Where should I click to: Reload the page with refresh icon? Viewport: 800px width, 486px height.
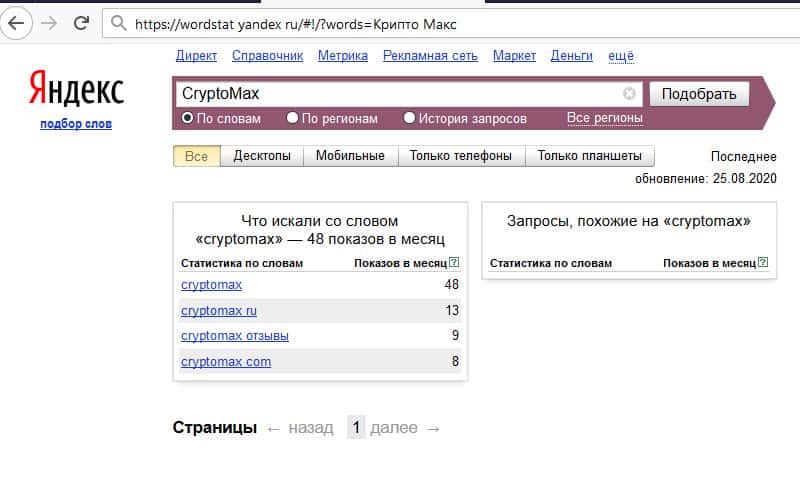tap(81, 22)
